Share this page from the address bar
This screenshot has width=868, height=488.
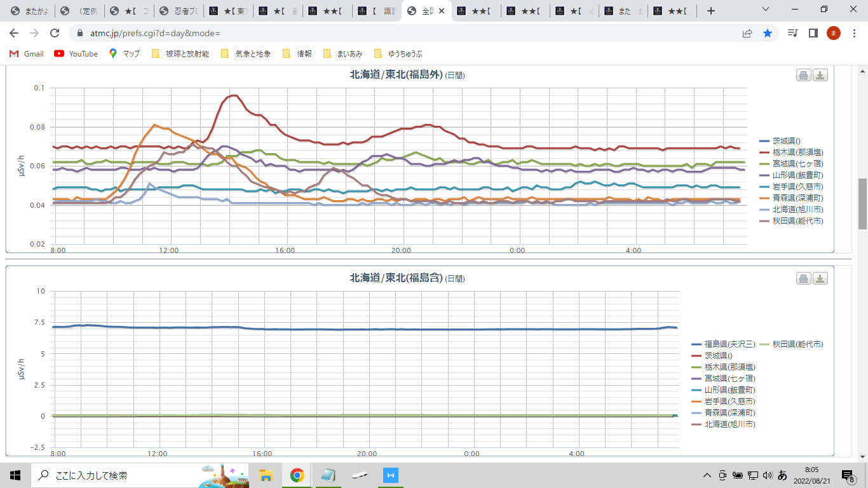point(747,33)
